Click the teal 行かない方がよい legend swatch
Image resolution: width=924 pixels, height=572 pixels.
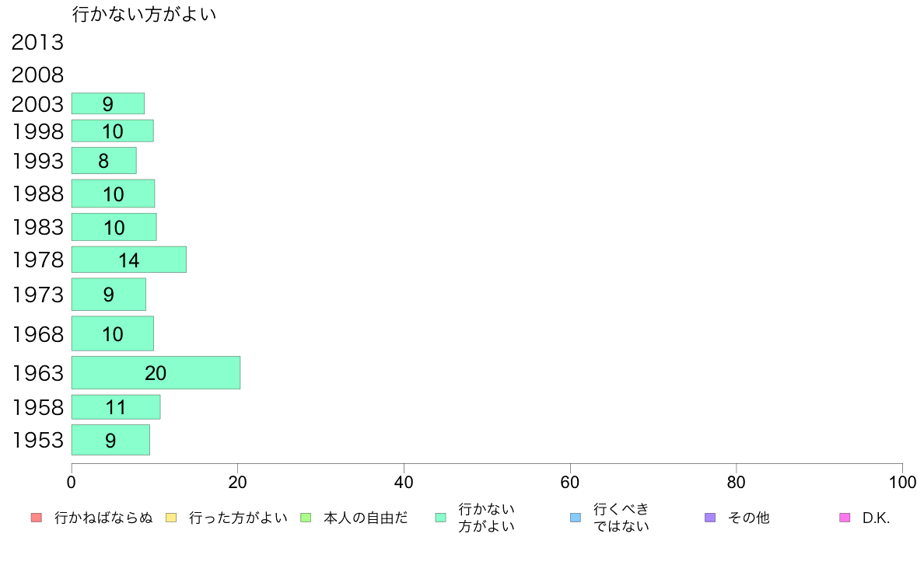click(440, 518)
